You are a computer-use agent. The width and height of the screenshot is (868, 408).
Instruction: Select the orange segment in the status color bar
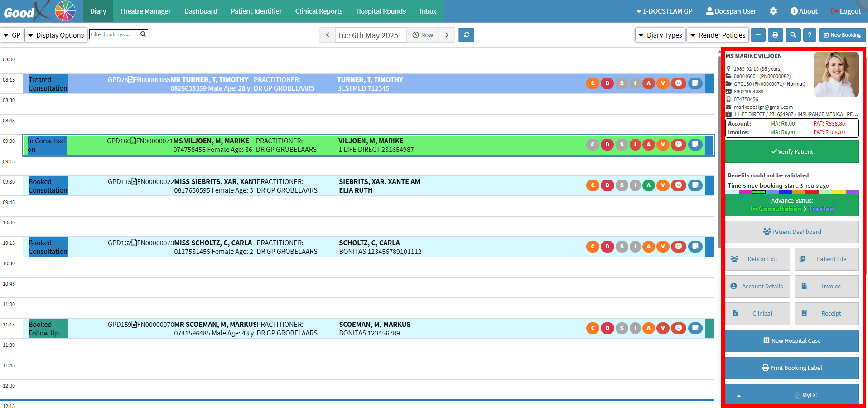click(799, 192)
